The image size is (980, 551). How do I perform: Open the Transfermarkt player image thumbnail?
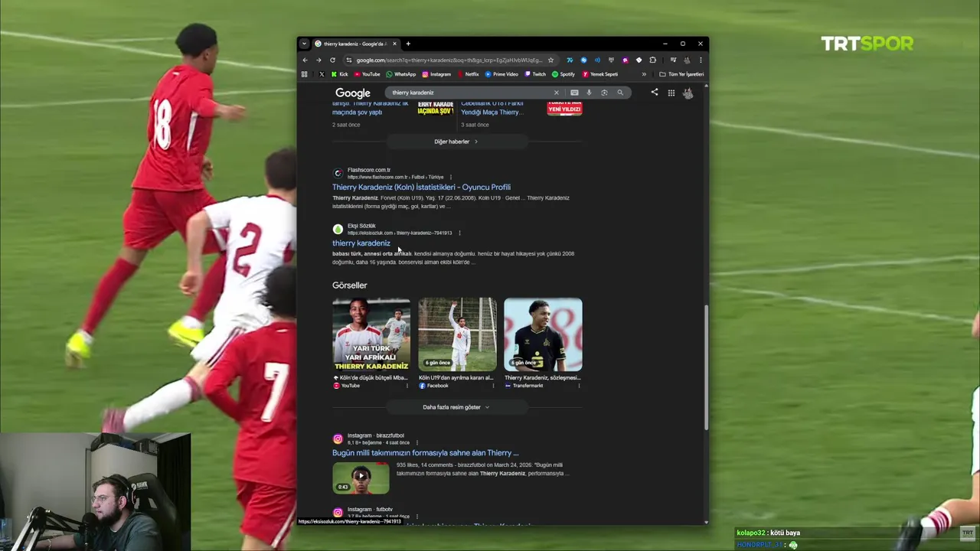(x=543, y=334)
